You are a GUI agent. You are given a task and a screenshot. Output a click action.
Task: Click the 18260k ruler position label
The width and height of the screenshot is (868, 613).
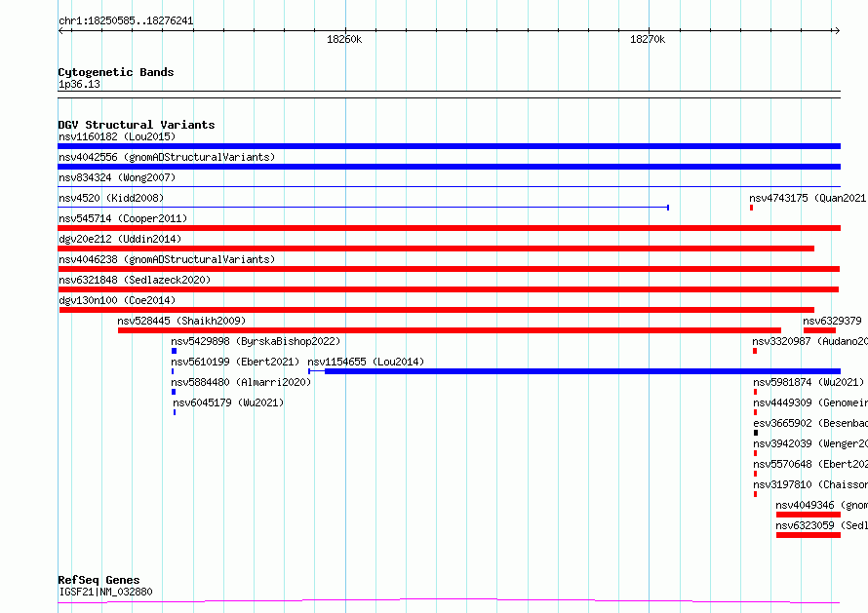pos(344,39)
